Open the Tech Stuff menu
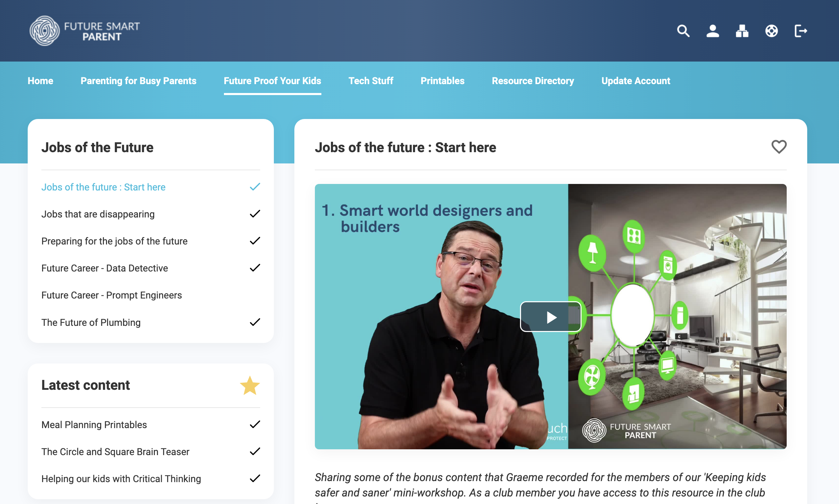This screenshot has width=839, height=504. (371, 81)
